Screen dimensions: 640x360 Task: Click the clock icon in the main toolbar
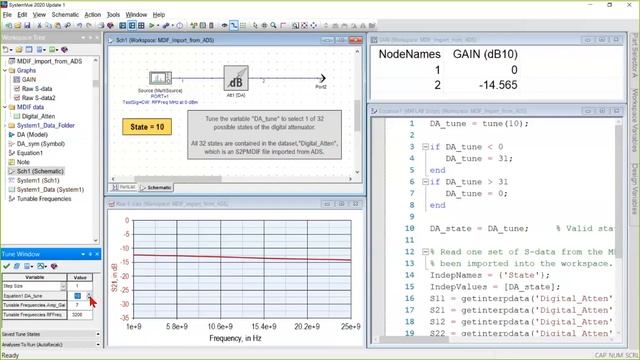click(180, 25)
